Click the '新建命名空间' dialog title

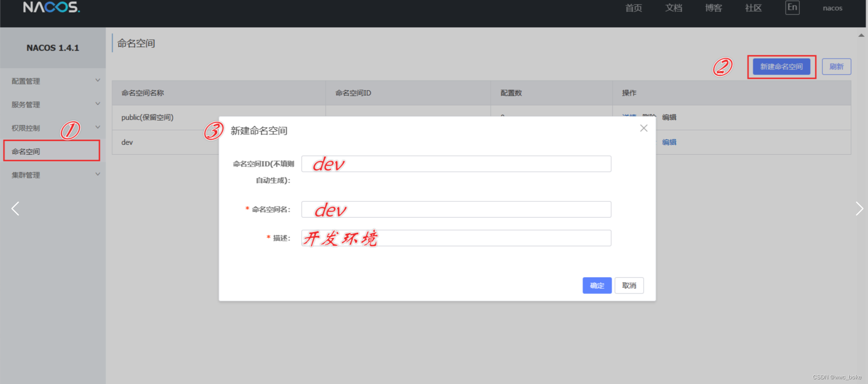(259, 131)
